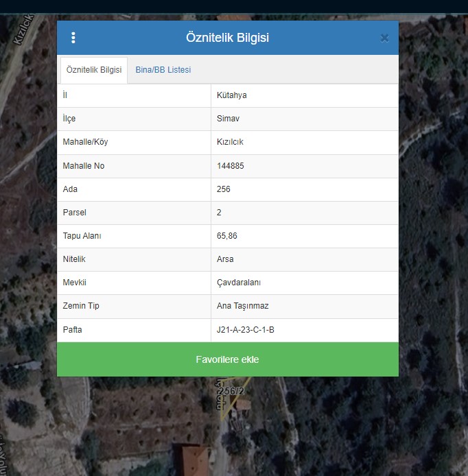This screenshot has height=476, width=468.
Task: Select the Tapu Alanı value 65,86
Action: 226,236
